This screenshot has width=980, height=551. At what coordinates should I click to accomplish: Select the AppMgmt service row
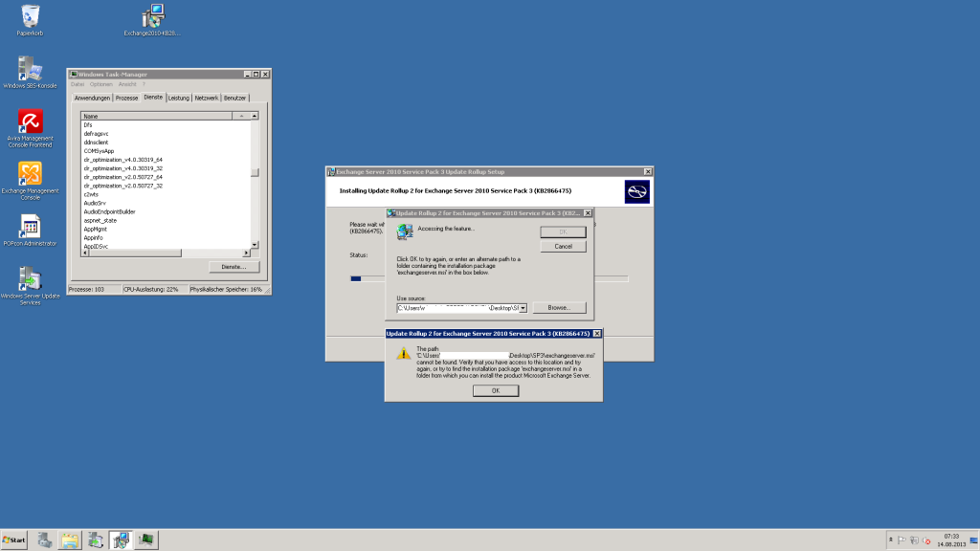pos(166,230)
